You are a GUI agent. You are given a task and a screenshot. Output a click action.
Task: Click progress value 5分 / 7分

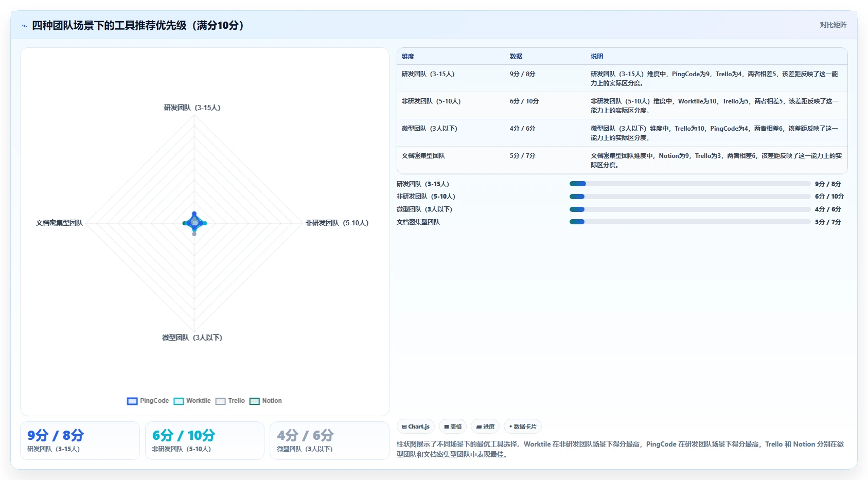click(x=828, y=222)
